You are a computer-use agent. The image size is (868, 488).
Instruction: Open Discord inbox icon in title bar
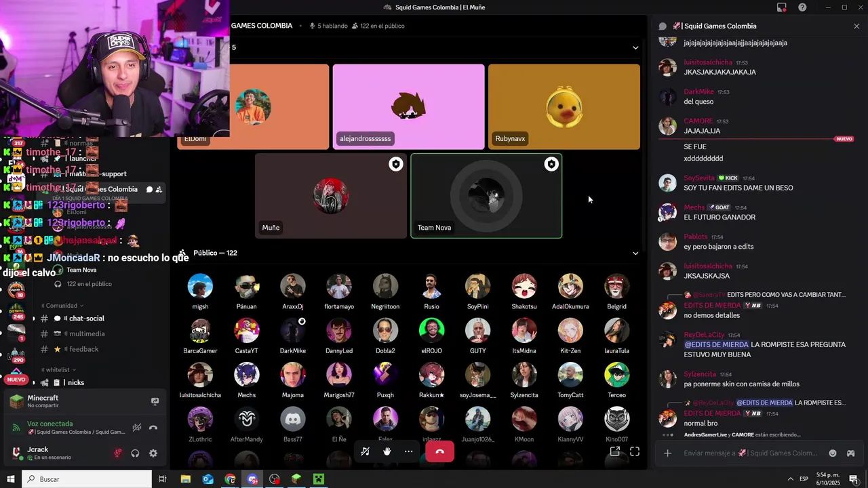pos(782,7)
